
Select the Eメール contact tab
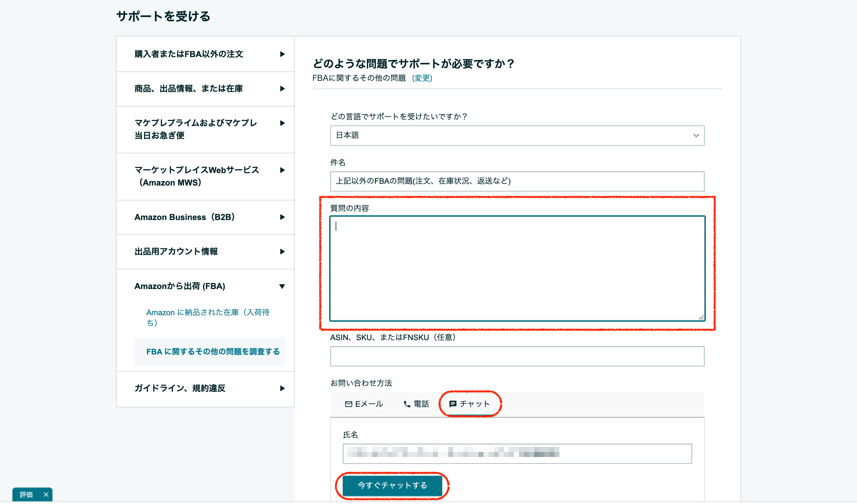click(364, 404)
